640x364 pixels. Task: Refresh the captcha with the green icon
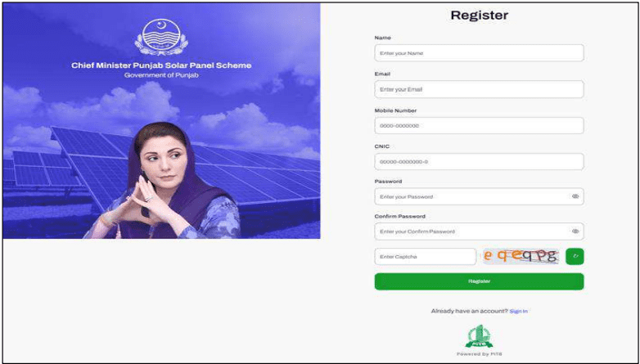tap(575, 256)
